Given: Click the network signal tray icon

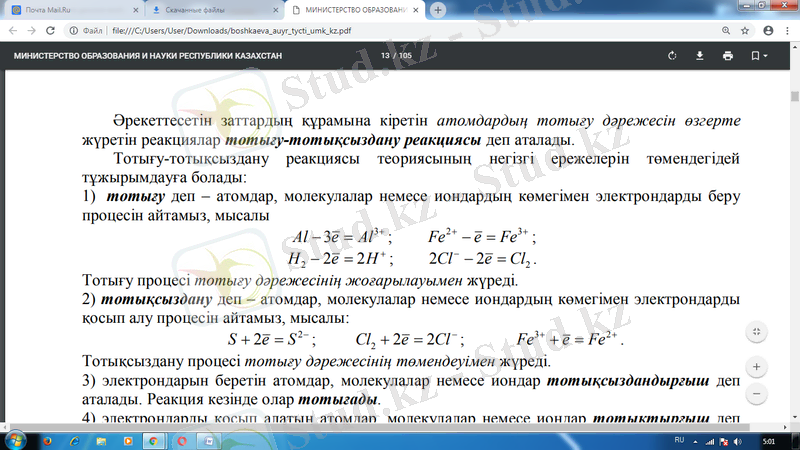Looking at the screenshot, I should tap(710, 441).
